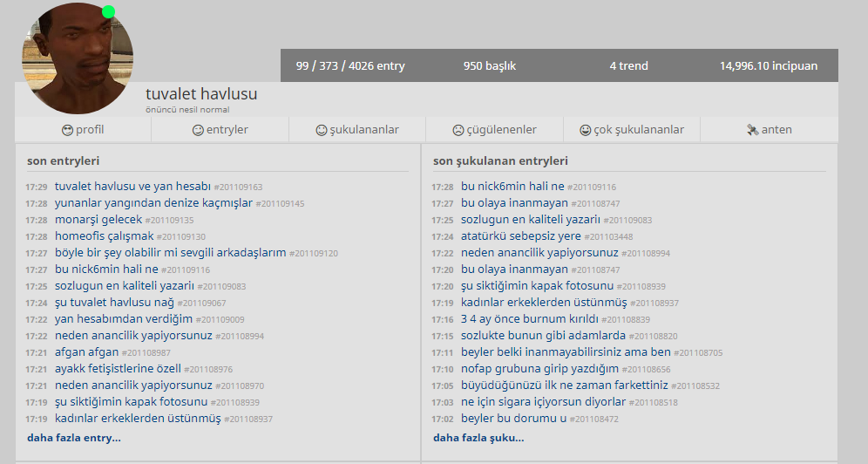Click the smiley icon beside entryler
Viewport: 868px width, 464px height.
coord(198,130)
